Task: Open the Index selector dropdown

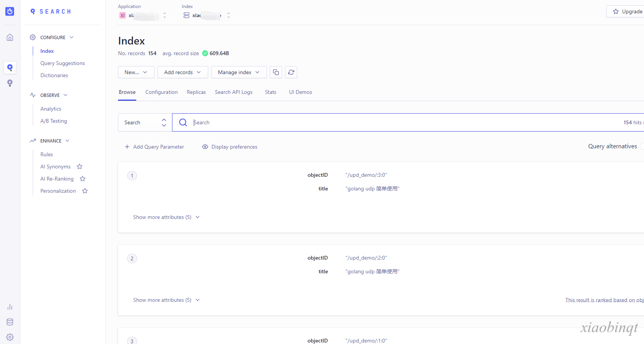Action: pyautogui.click(x=207, y=15)
